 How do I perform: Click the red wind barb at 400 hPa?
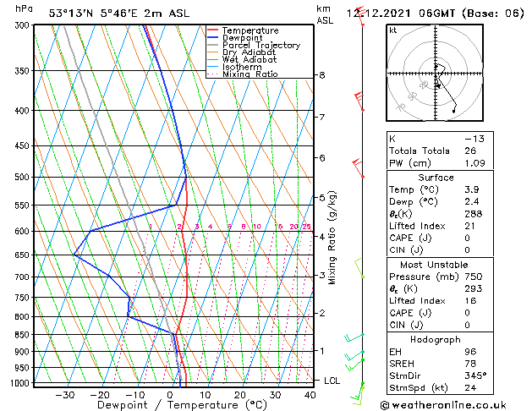point(359,101)
